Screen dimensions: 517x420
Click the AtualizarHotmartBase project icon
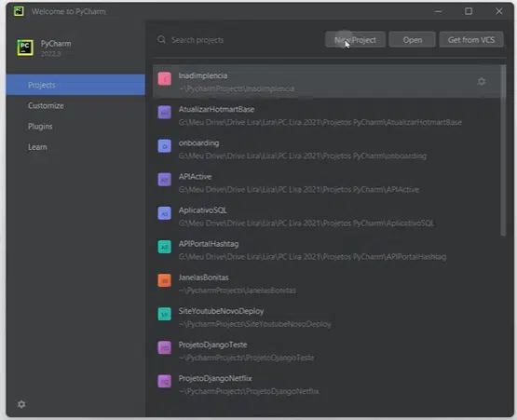[x=165, y=113]
